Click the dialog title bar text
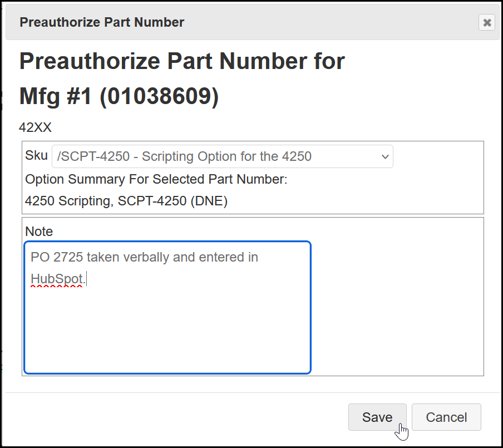This screenshot has height=448, width=503. coord(102,22)
